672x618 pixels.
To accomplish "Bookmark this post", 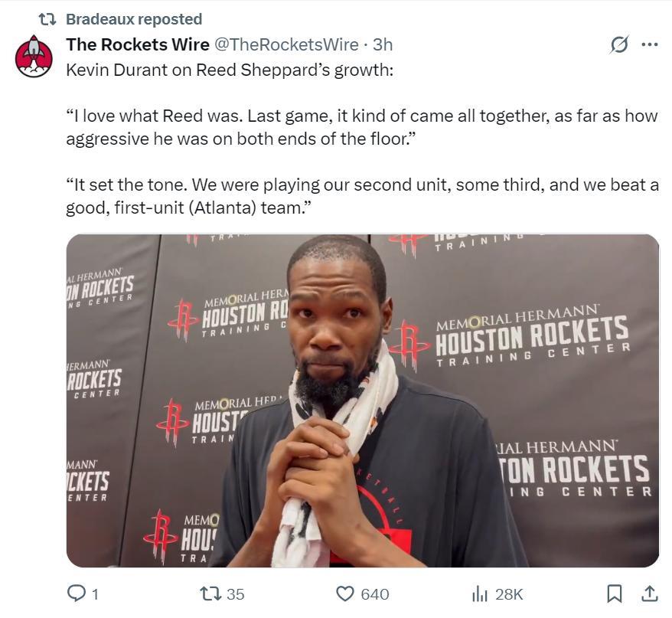I will pyautogui.click(x=614, y=593).
